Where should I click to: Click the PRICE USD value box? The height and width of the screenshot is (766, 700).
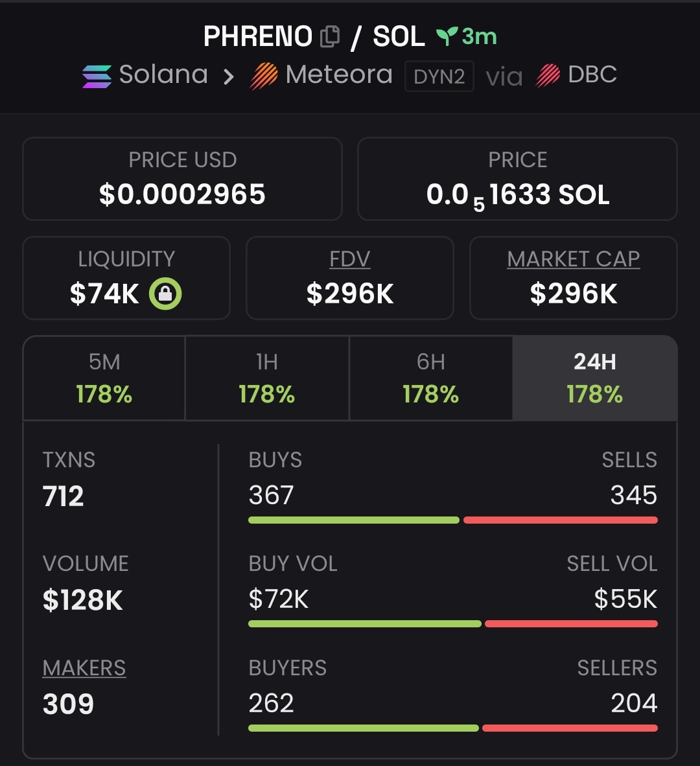(x=182, y=179)
